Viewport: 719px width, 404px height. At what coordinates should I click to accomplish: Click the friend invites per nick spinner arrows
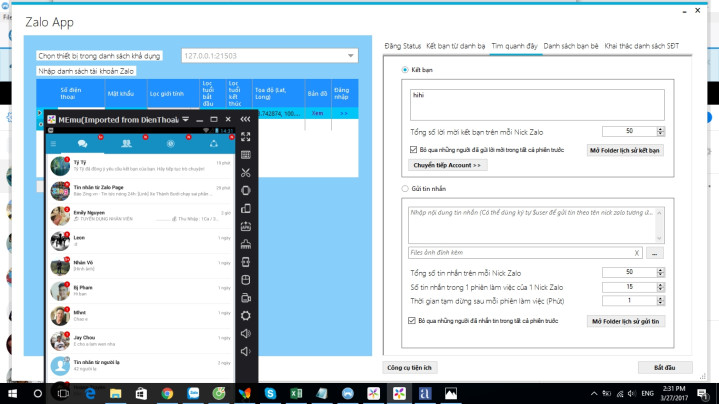pyautogui.click(x=660, y=132)
